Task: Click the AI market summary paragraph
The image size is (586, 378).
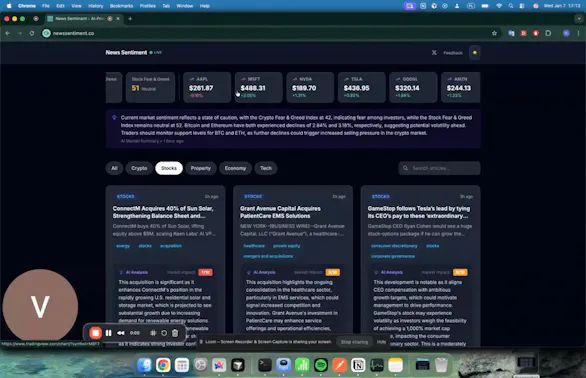Action: click(296, 125)
